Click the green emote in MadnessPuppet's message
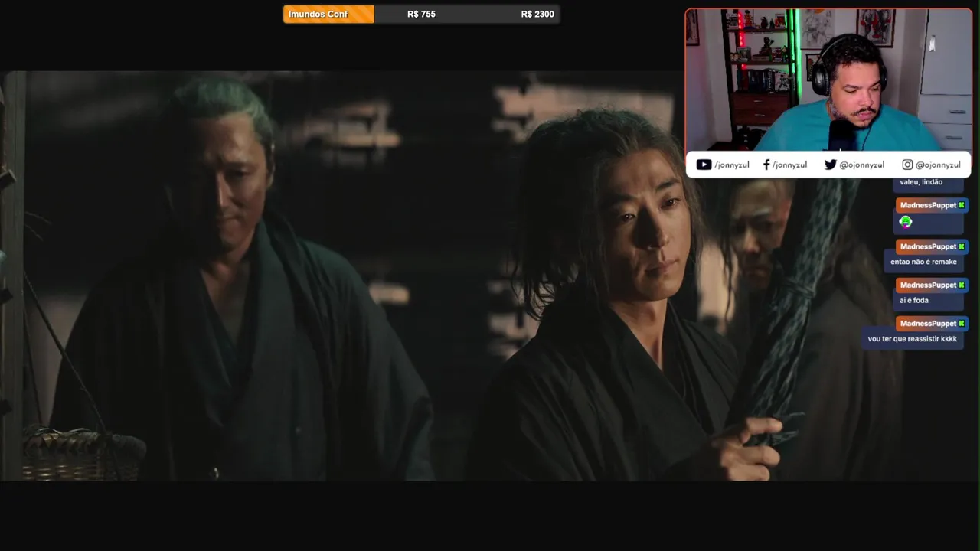 pos(906,222)
